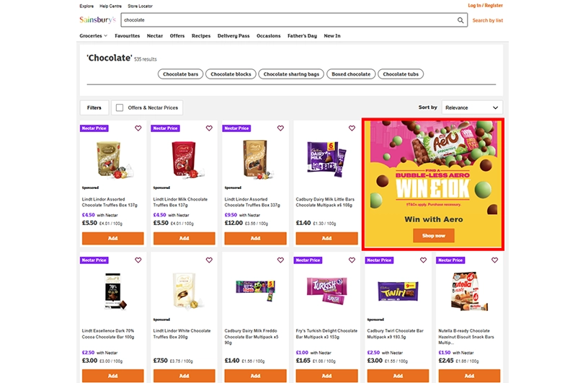The image size is (588, 383).
Task: Favourite Cadbury Freddo multipack heart icon
Action: tap(280, 260)
